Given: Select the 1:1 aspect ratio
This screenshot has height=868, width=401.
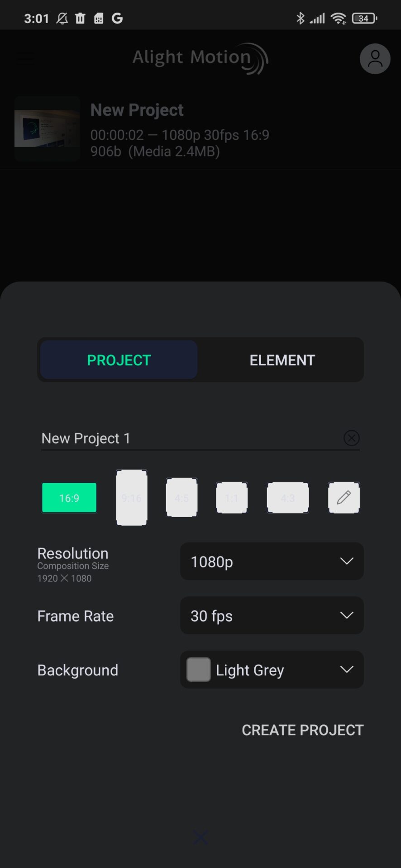Looking at the screenshot, I should click(232, 498).
